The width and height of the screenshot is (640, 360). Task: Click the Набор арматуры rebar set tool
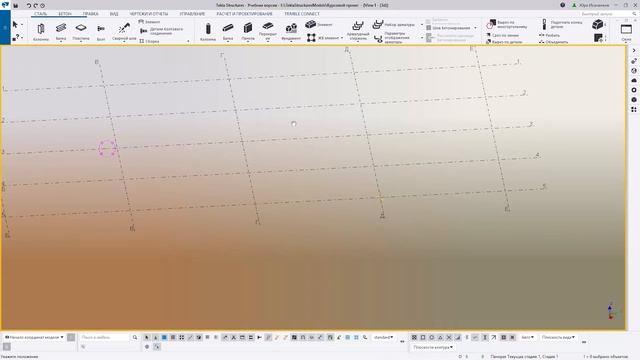tap(394, 24)
